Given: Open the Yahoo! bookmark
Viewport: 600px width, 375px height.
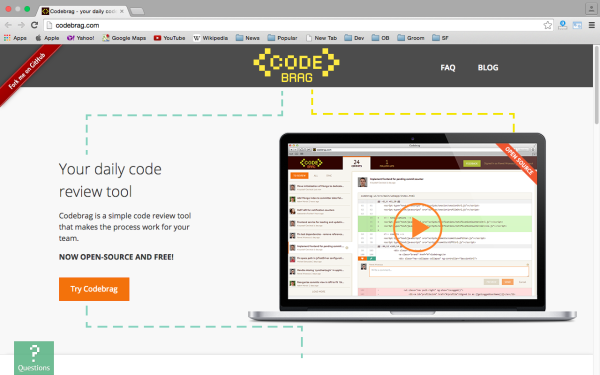Looking at the screenshot, I should click(x=80, y=38).
